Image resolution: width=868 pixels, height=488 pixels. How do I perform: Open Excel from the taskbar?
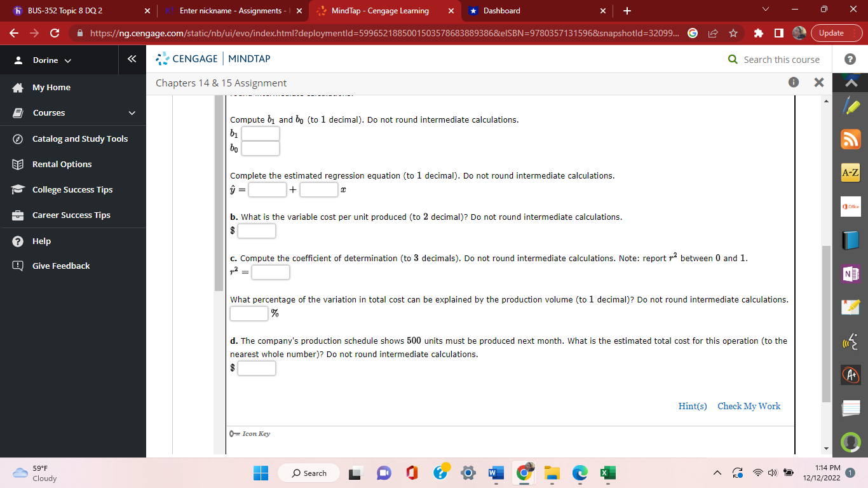pos(607,473)
